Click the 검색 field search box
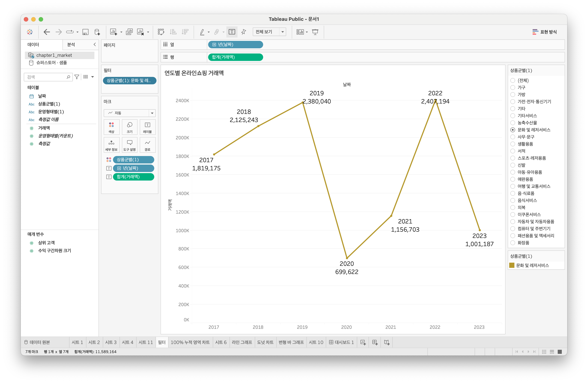Screen dimensions: 588x383 coord(46,77)
